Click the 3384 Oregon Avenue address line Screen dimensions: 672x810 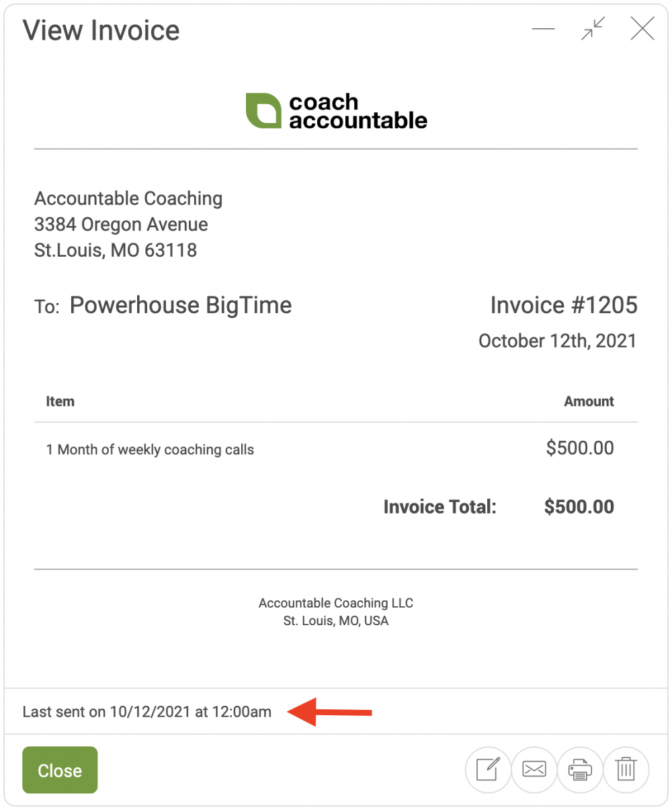pyautogui.click(x=121, y=225)
